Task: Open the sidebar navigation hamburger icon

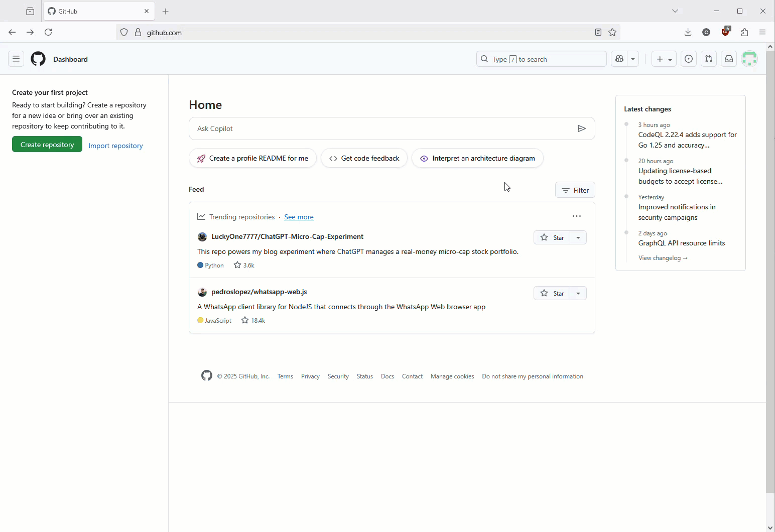Action: [x=16, y=59]
